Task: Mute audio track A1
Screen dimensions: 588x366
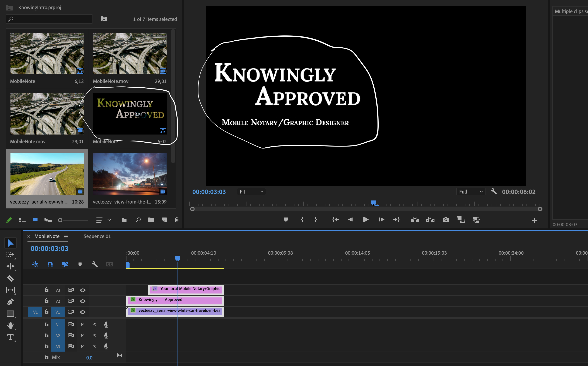Action: [x=82, y=324]
